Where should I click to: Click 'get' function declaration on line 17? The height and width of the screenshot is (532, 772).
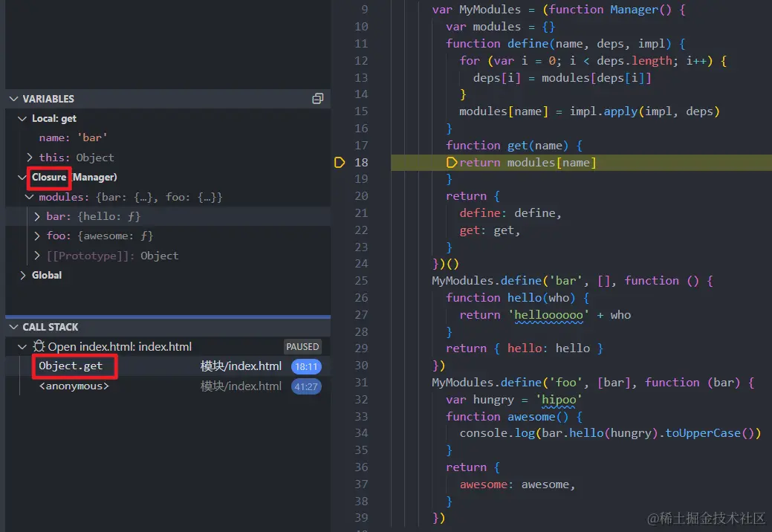tap(517, 145)
